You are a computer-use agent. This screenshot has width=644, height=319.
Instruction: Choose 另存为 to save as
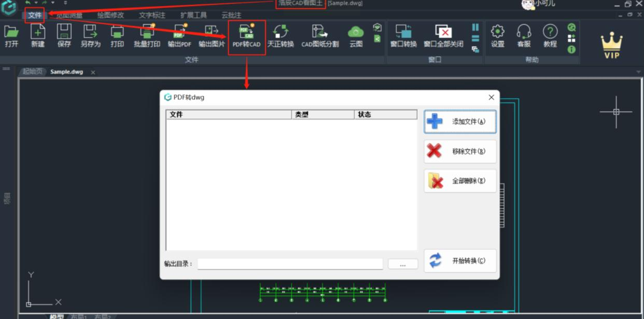pyautogui.click(x=90, y=36)
